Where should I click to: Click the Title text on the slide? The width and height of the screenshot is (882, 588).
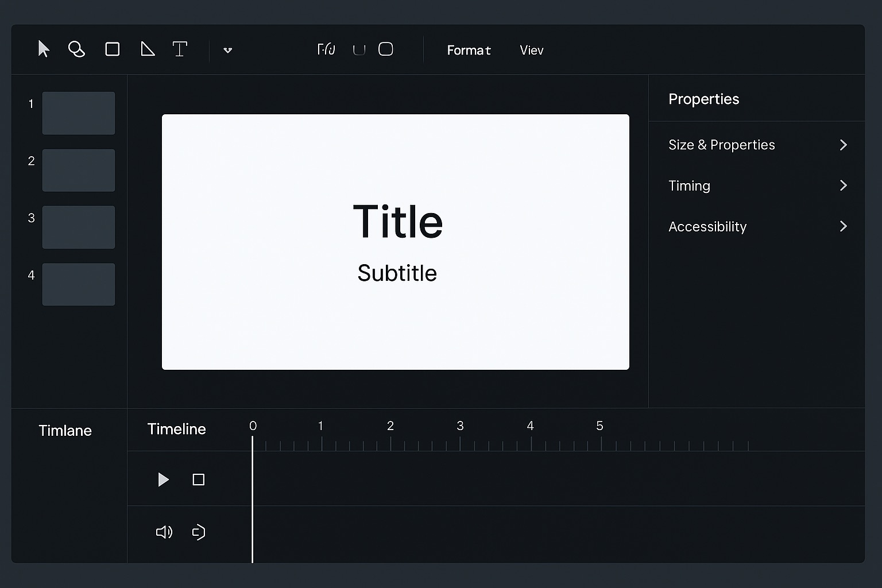click(397, 222)
